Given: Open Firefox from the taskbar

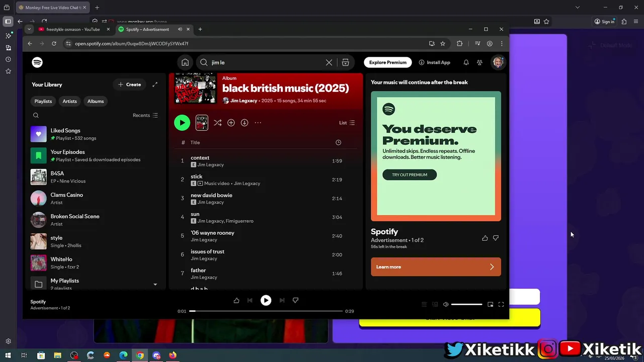Looking at the screenshot, I should [x=173, y=355].
